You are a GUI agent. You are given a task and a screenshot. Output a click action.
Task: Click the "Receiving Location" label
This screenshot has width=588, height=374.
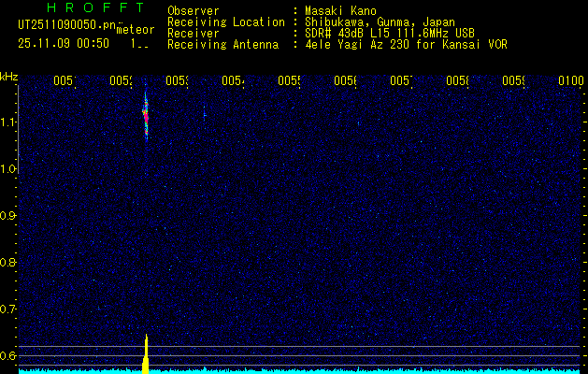pyautogui.click(x=226, y=22)
